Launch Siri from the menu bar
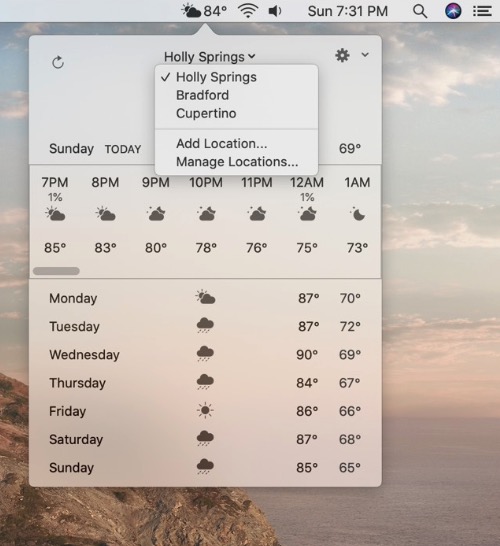The height and width of the screenshot is (546, 500). pyautogui.click(x=453, y=11)
